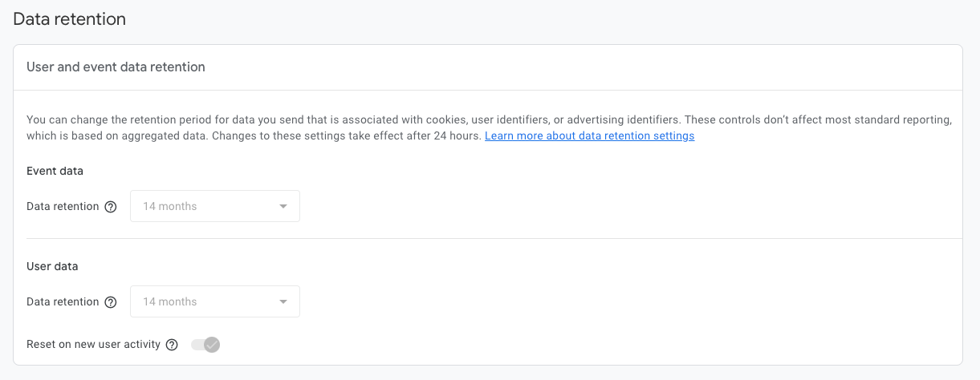Click the arrow on User data retention dropdown
This screenshot has height=380, width=980.
click(283, 302)
